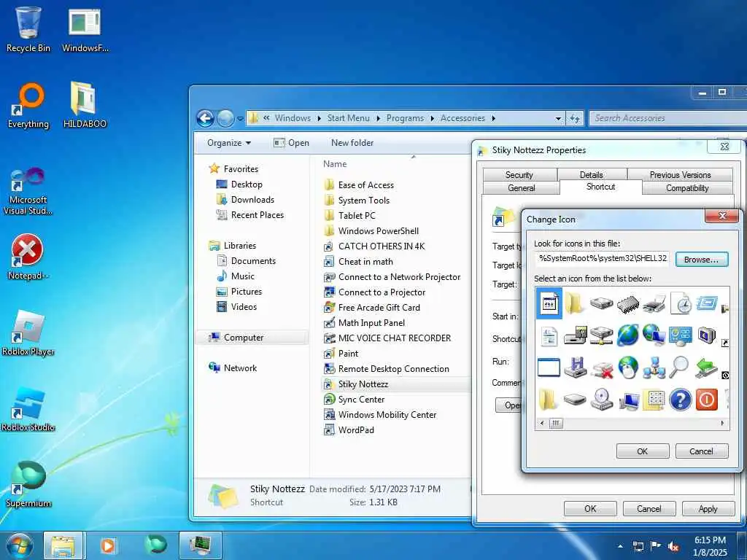Choose the blank application window icon
This screenshot has height=560, width=747.
click(549, 367)
